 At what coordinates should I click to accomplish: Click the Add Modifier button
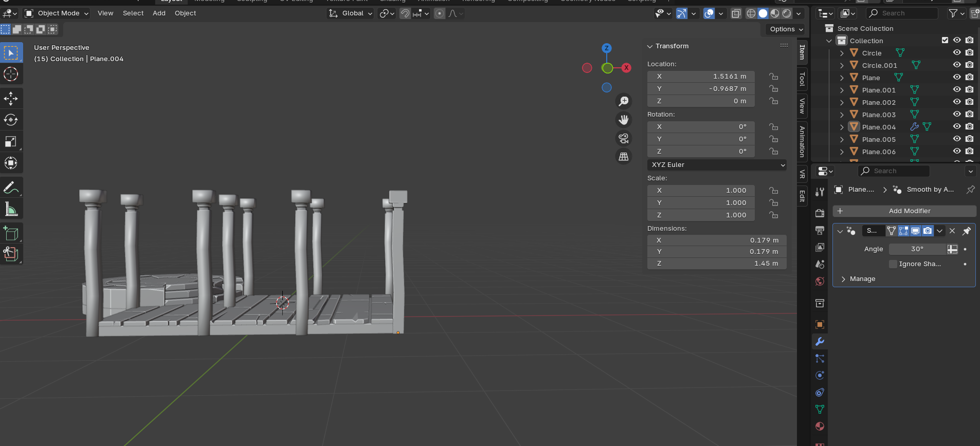click(x=904, y=211)
